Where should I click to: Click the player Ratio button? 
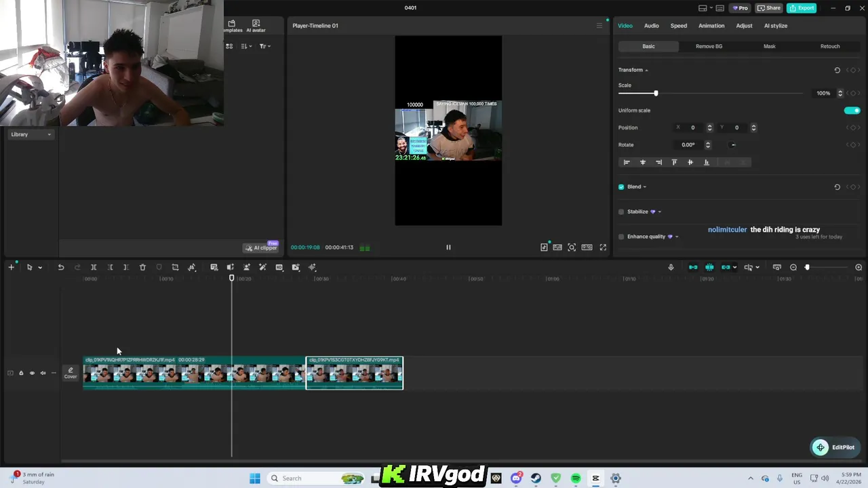click(587, 247)
